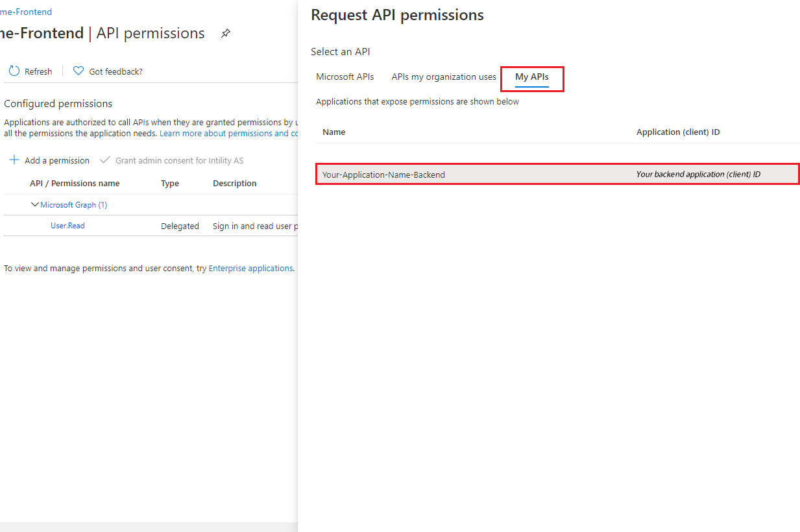Switch to APIs my organization uses tab

click(444, 77)
